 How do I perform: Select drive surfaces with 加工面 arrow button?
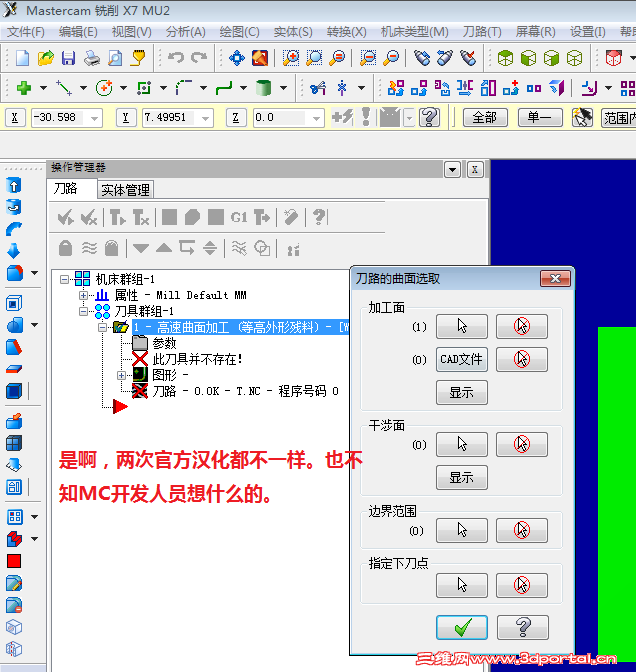462,327
